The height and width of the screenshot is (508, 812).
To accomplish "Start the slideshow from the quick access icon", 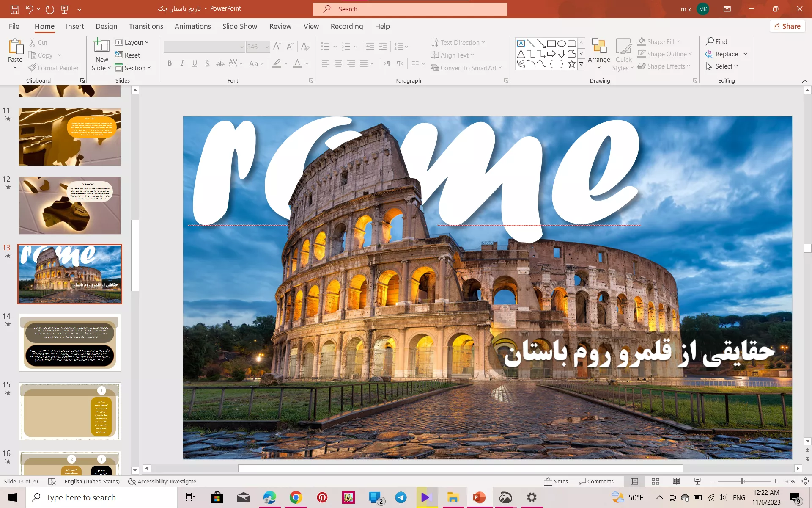I will (x=65, y=9).
